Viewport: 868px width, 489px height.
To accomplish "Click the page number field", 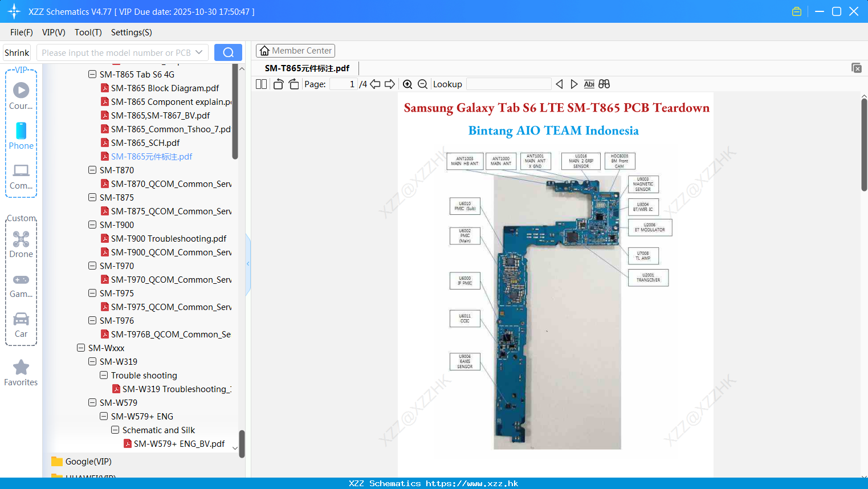I will pos(343,84).
